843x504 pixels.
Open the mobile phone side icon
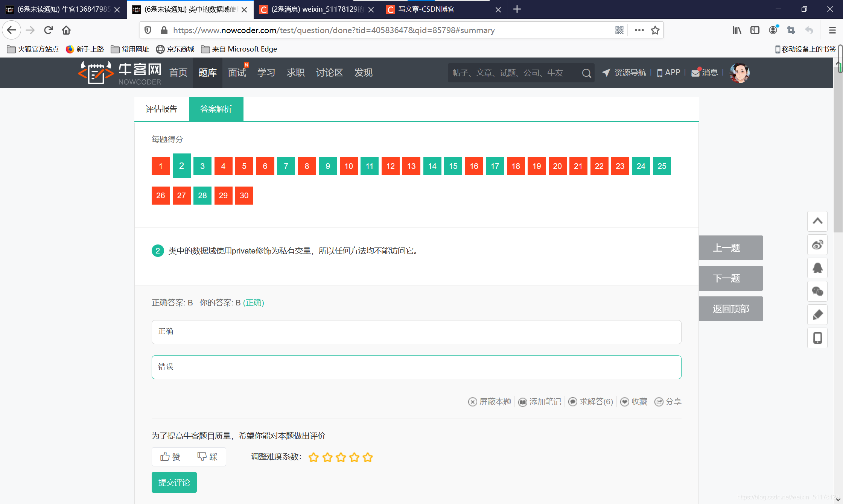point(817,338)
